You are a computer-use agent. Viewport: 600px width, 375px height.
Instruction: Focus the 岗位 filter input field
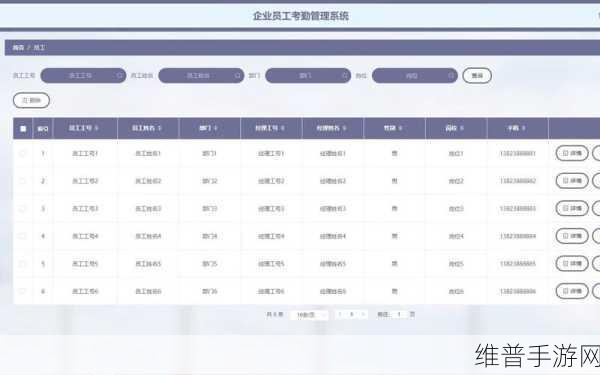(414, 75)
